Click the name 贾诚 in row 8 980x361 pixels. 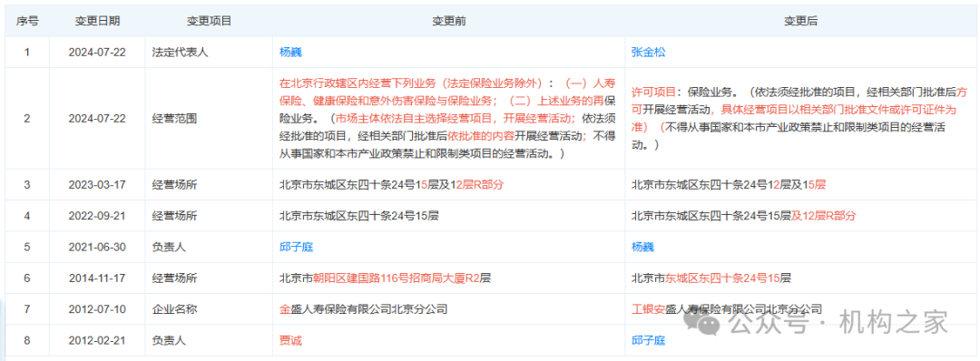(290, 340)
